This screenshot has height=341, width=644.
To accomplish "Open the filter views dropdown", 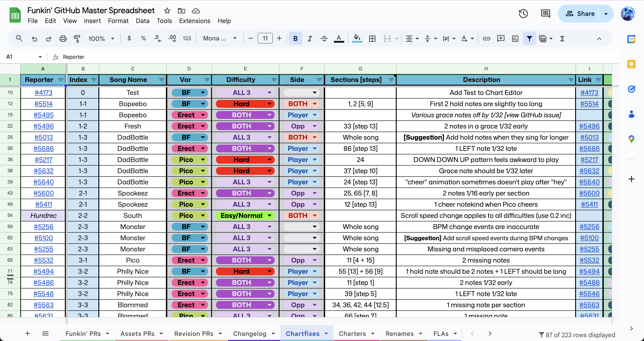I will [546, 38].
